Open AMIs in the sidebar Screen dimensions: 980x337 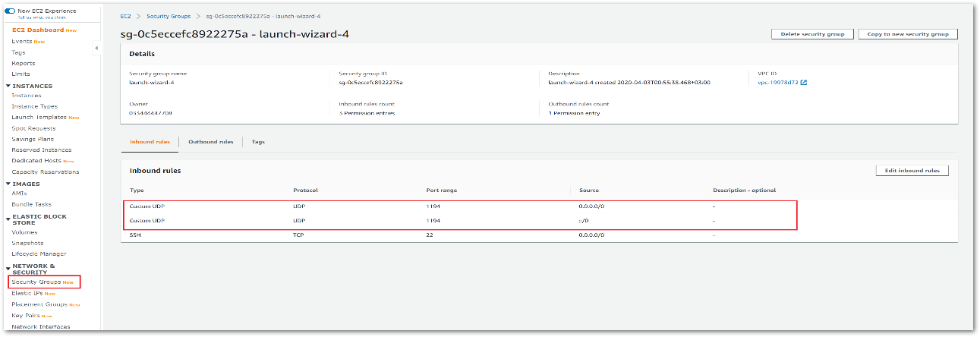point(19,194)
